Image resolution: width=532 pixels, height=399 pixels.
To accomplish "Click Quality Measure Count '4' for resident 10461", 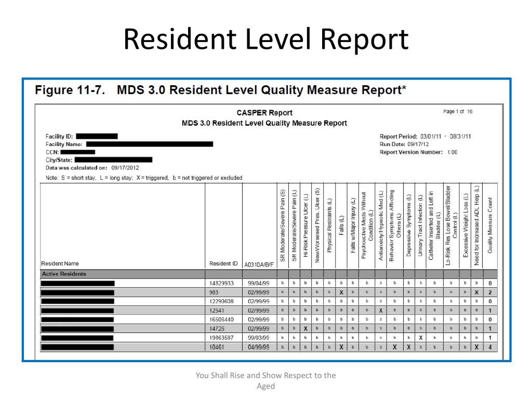I will (x=490, y=347).
